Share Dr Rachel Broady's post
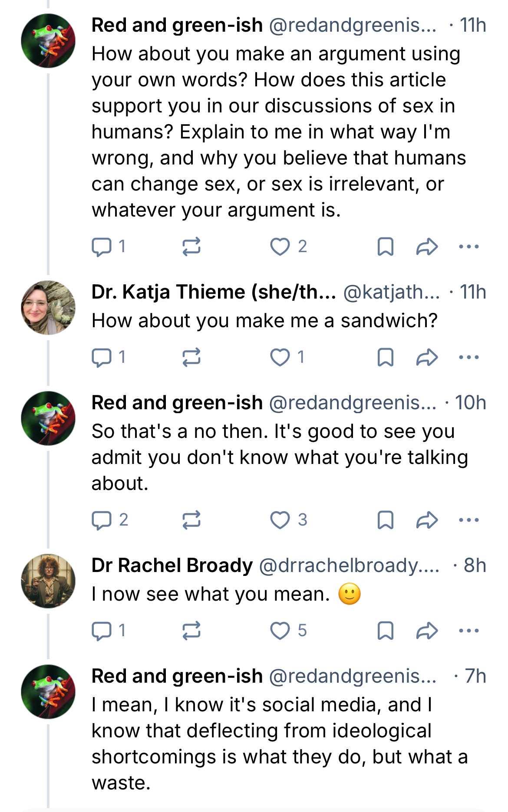The image size is (508, 812). pos(427,631)
